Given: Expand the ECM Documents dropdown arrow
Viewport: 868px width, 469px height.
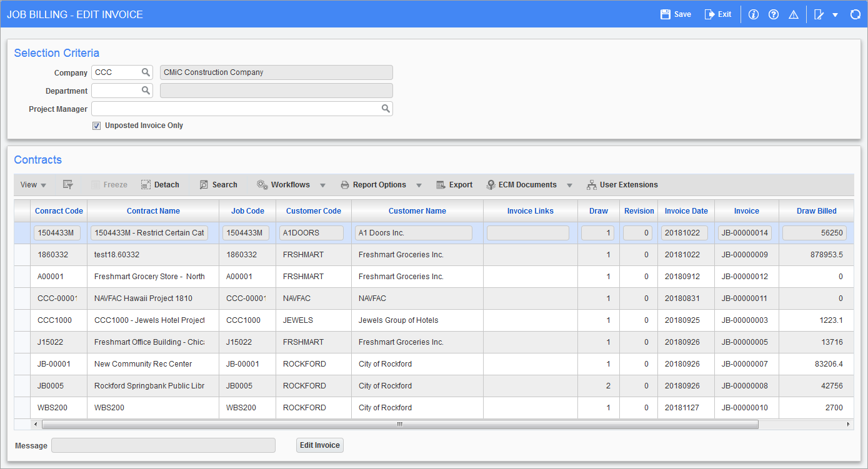Looking at the screenshot, I should coord(569,185).
